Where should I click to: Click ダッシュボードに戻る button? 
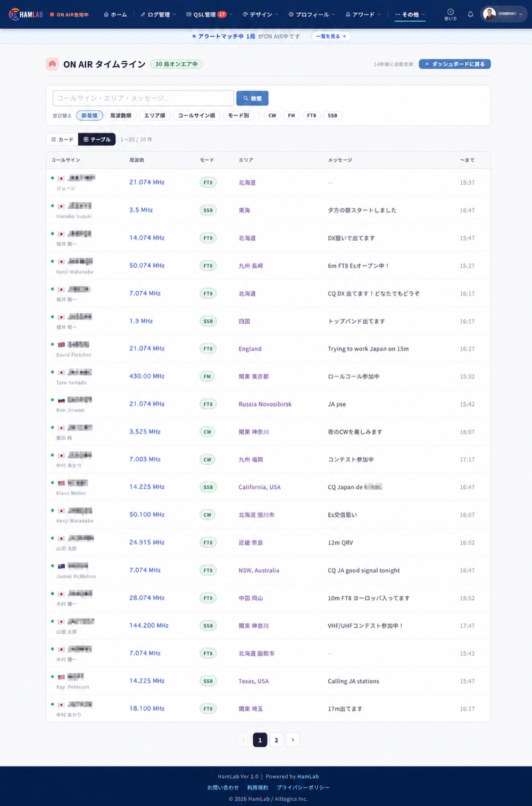(x=455, y=64)
